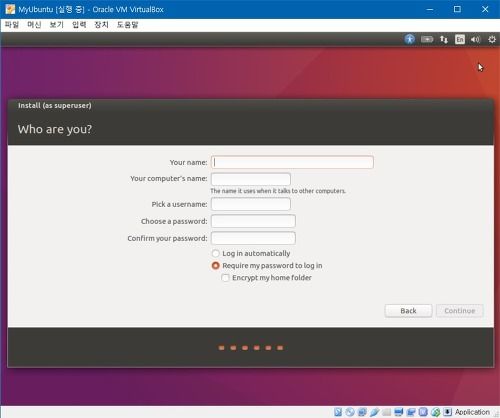Enable 'Encrypt my home folder' checkbox
Screen dimensions: 500x418
click(266, 278)
